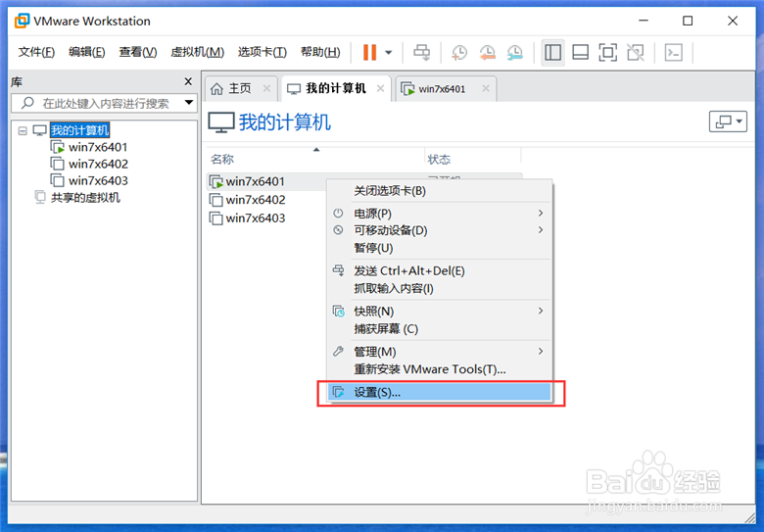Select 我的计算机 in the library tree
Image resolution: width=764 pixels, height=532 pixels.
point(80,130)
